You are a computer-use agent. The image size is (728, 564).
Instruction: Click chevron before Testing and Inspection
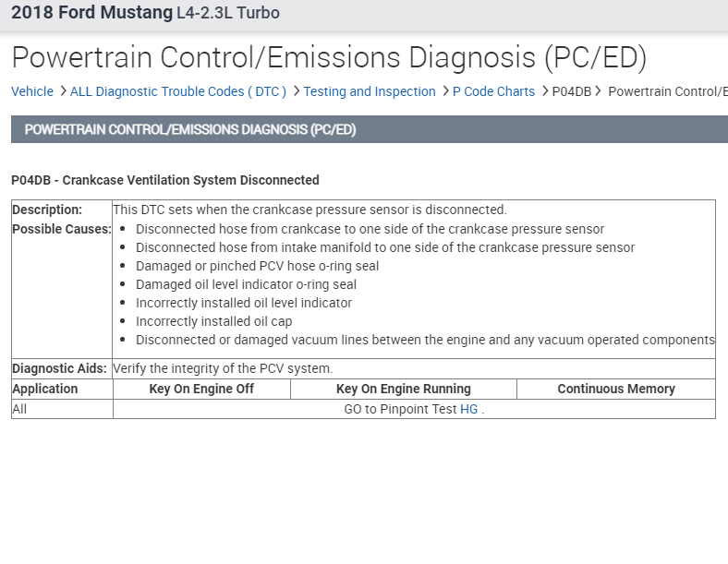[x=296, y=91]
